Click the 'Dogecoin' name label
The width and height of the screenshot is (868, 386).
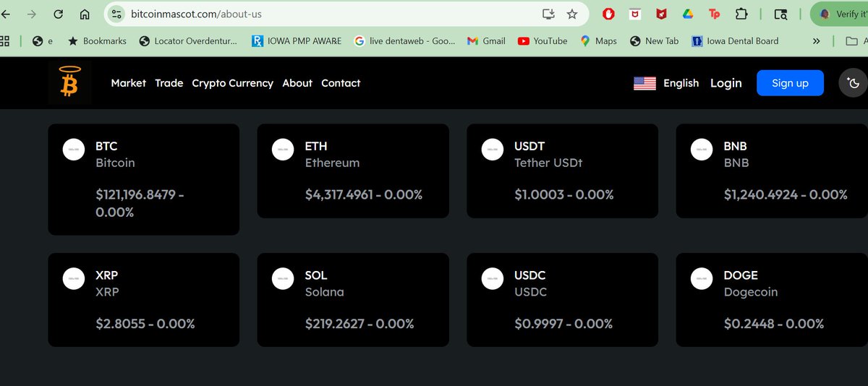point(751,292)
